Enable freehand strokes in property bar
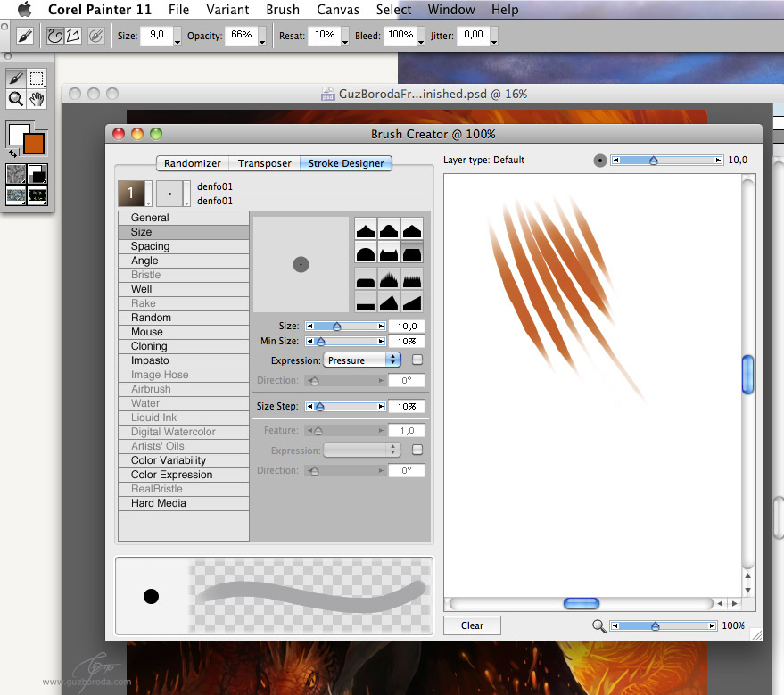 [x=55, y=37]
